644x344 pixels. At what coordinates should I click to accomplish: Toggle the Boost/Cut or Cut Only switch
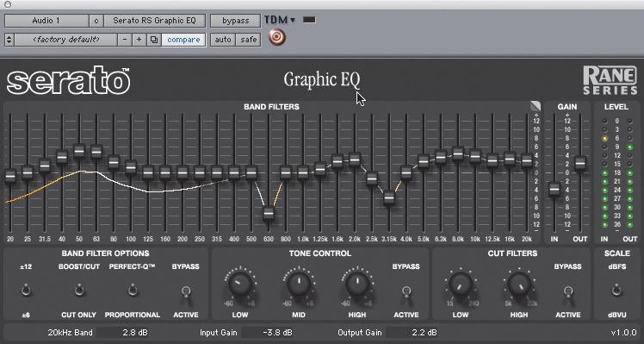pos(79,291)
